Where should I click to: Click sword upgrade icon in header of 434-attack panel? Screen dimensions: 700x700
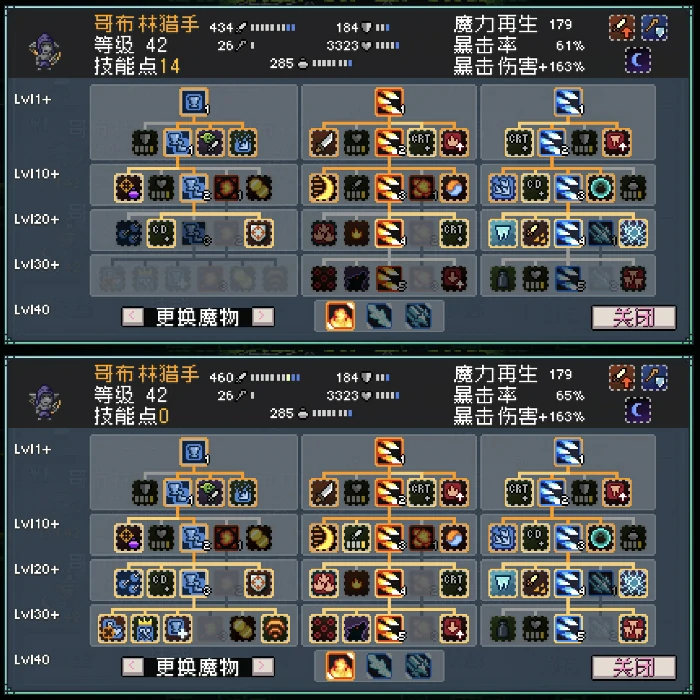(x=621, y=27)
